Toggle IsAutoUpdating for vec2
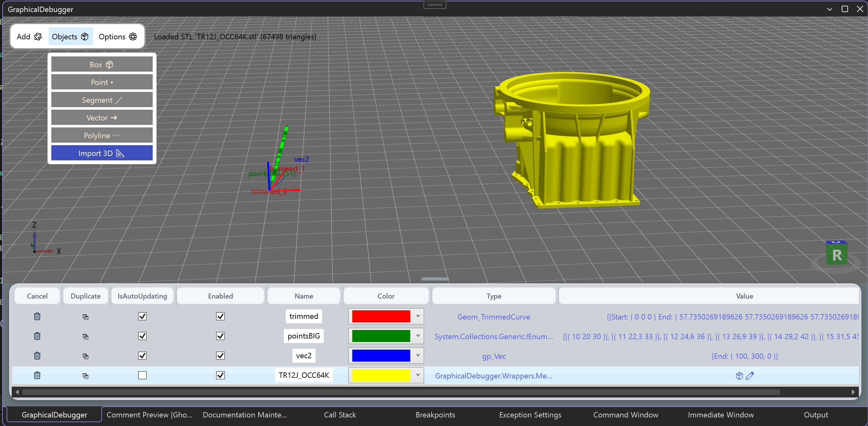The image size is (868, 426). [142, 355]
